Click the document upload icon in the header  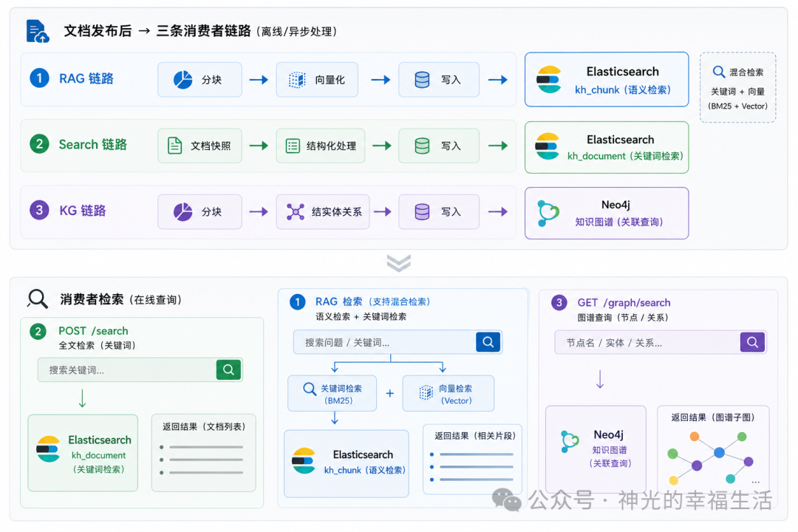[x=38, y=31]
